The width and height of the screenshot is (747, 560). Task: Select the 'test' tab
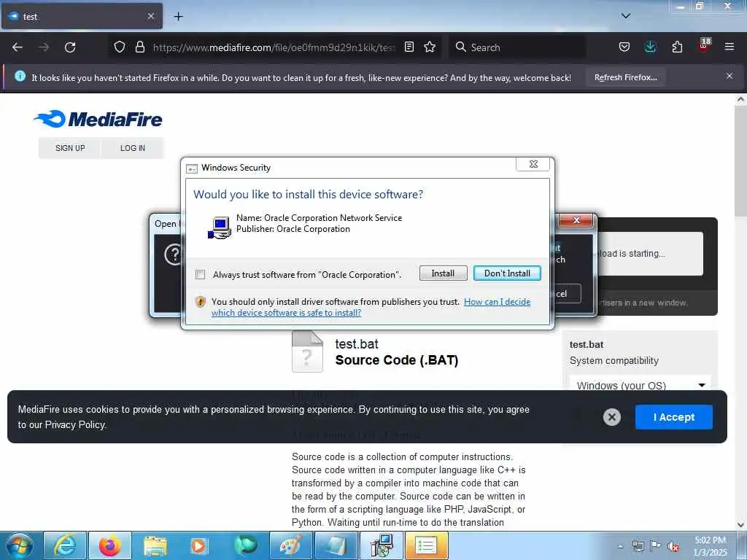(x=82, y=16)
